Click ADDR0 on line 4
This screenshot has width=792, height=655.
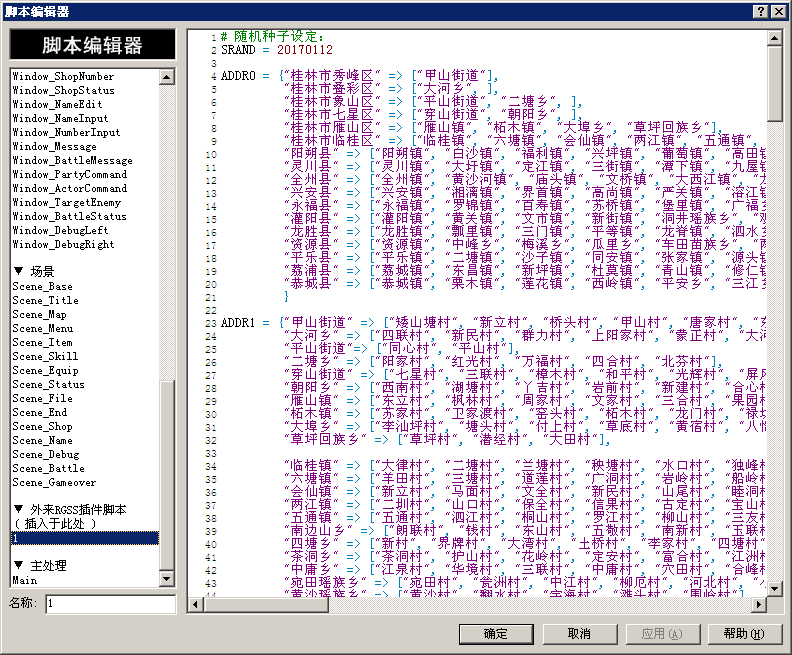[x=238, y=76]
